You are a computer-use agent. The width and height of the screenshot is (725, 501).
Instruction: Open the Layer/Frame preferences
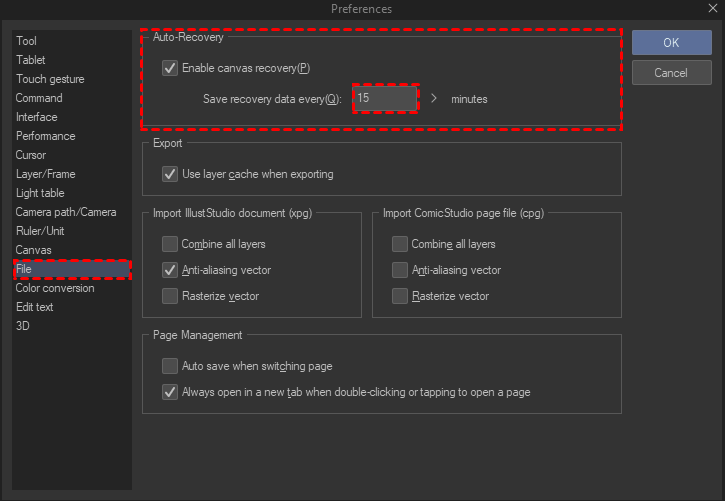pyautogui.click(x=45, y=174)
